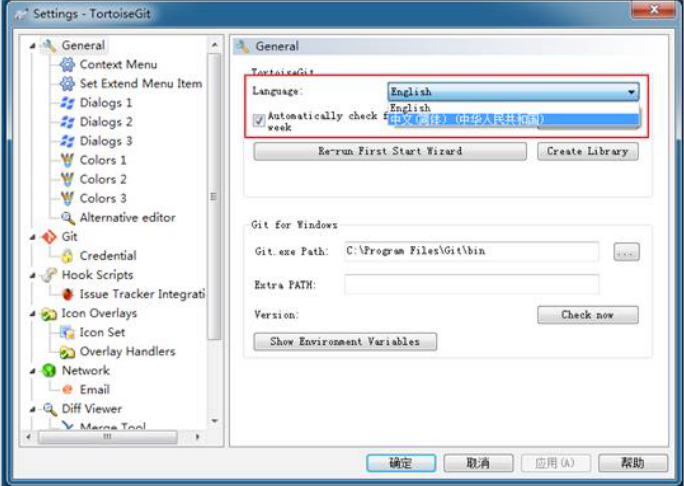
Task: Browse for Git.exe path with ... button
Action: point(626,252)
